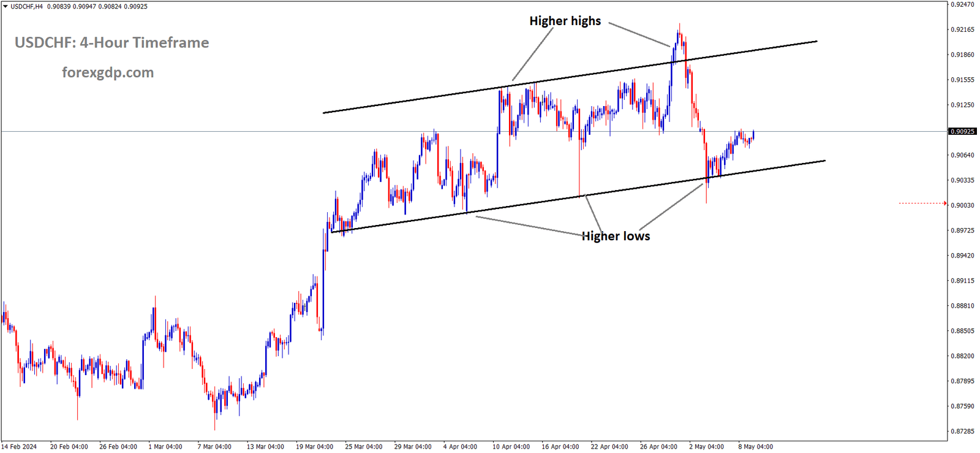This screenshot has width=980, height=453.
Task: Click the 10 Apr 04:00 time label
Action: tap(511, 447)
